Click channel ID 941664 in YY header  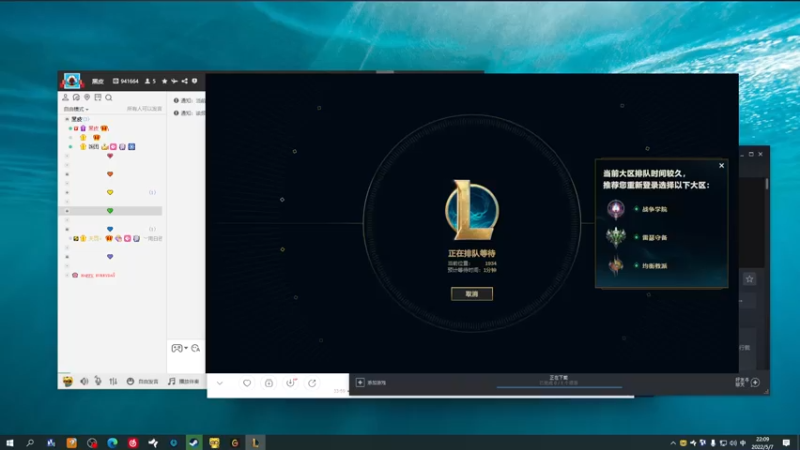coord(126,81)
